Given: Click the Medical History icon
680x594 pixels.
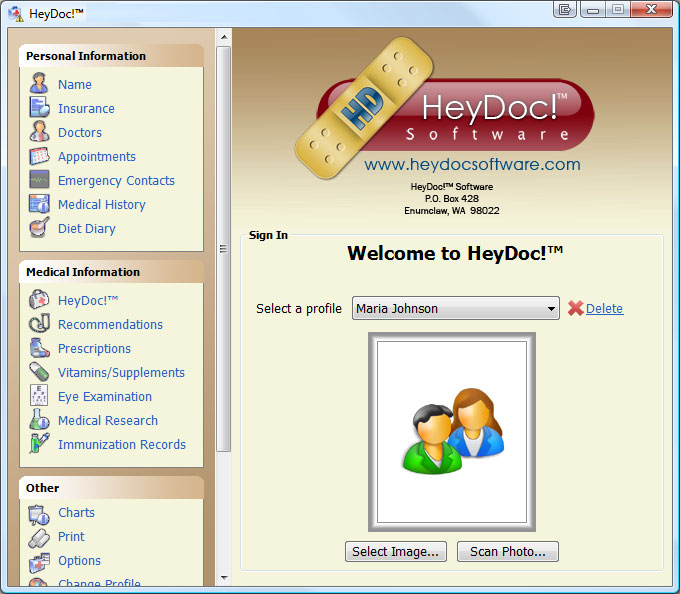Looking at the screenshot, I should tap(39, 204).
